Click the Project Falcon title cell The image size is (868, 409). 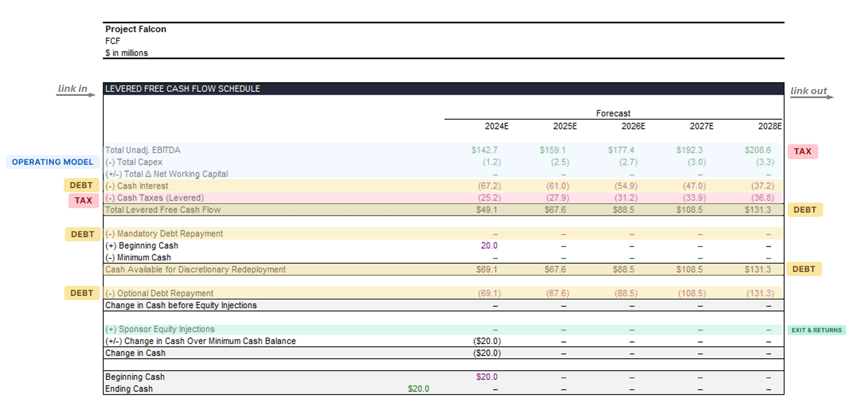coord(136,29)
